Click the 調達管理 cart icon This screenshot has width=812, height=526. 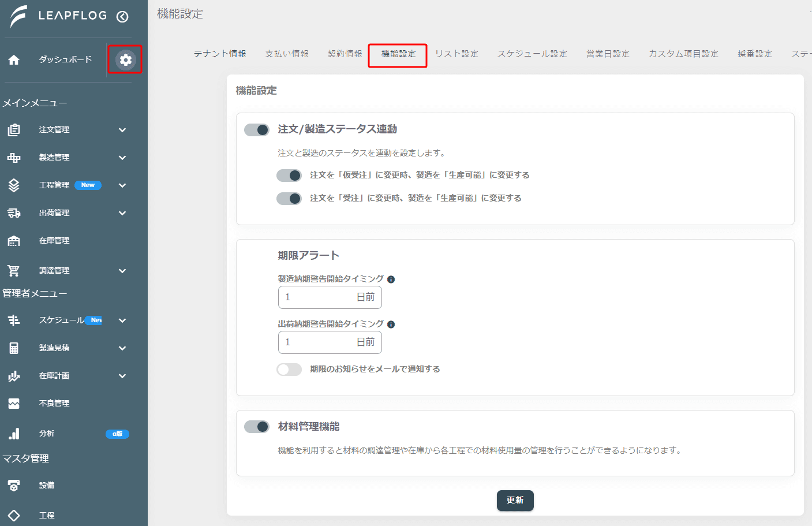coord(14,270)
